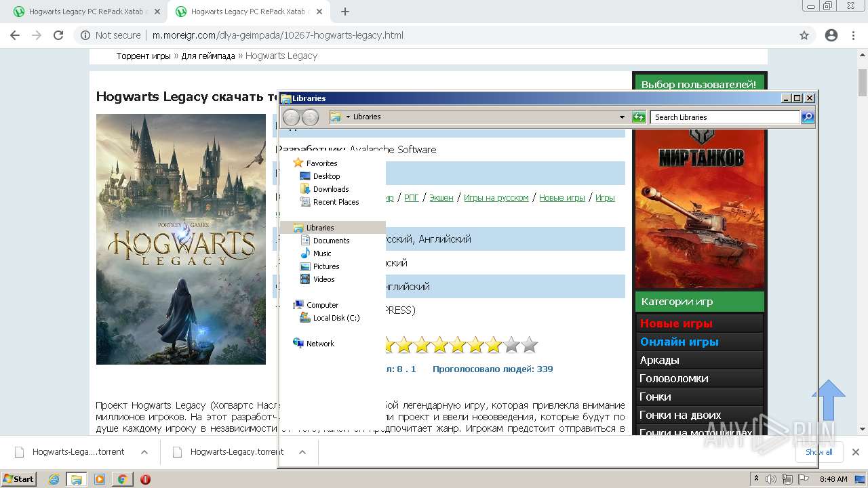This screenshot has height=488, width=868.
Task: Reload the Chrome page
Action: (58, 35)
